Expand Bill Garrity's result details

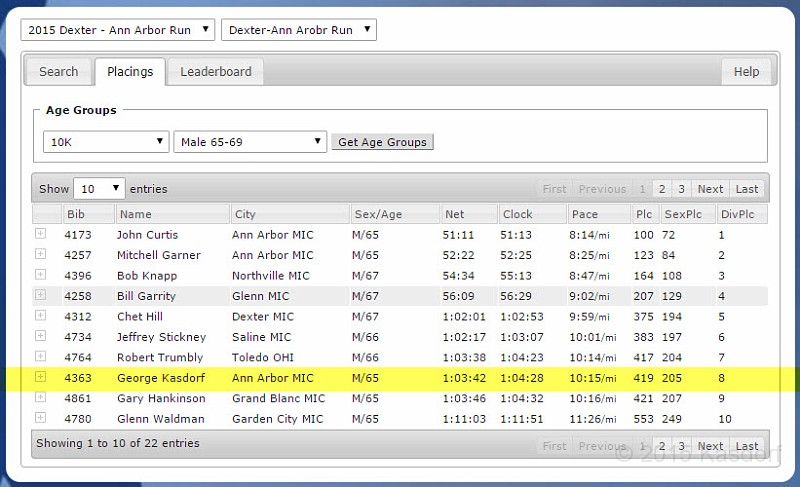point(40,295)
